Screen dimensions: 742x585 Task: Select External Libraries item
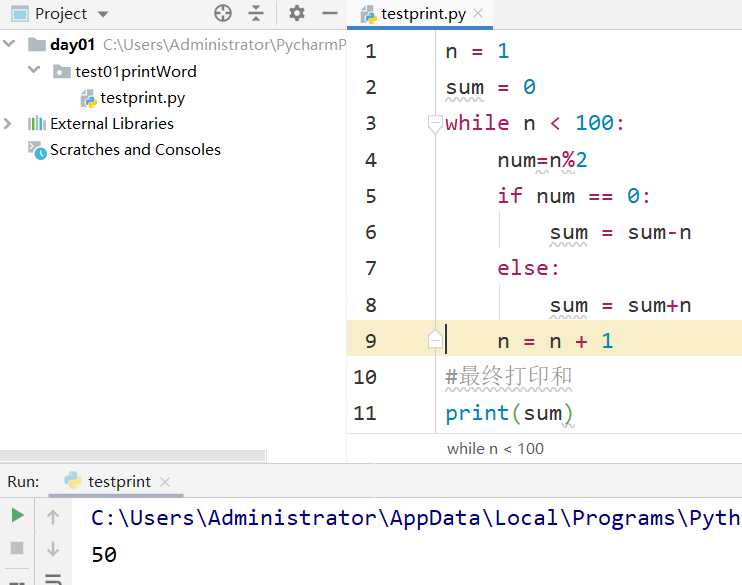(x=112, y=124)
